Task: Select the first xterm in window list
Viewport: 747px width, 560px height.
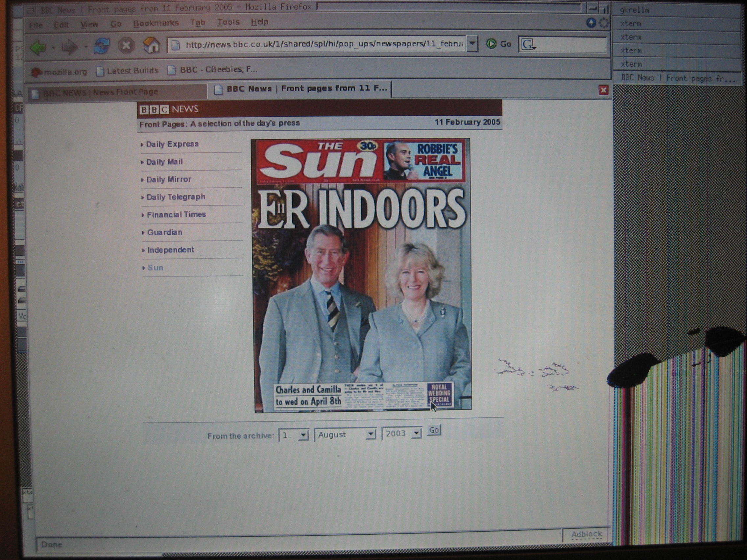Action: pos(676,24)
